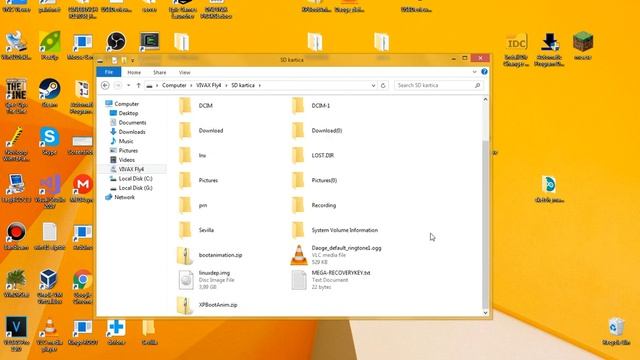Image resolution: width=640 pixels, height=360 pixels.
Task: Open the red-circle recorder desktop shortcut
Action: tap(16, 232)
